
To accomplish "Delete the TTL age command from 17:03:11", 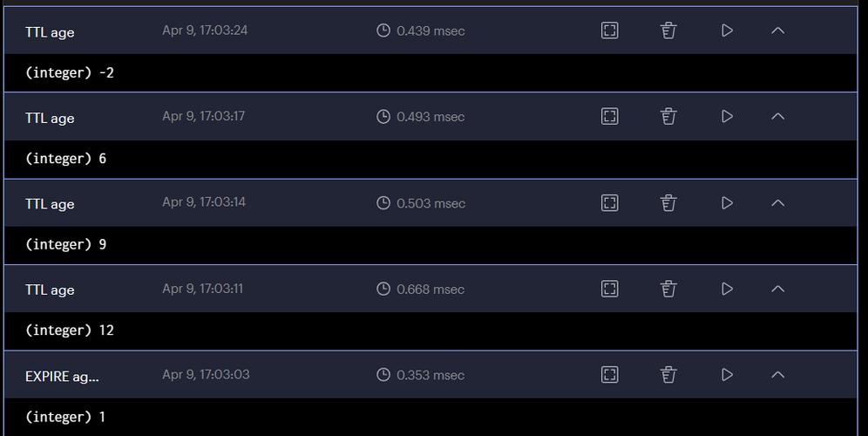I will (x=668, y=289).
